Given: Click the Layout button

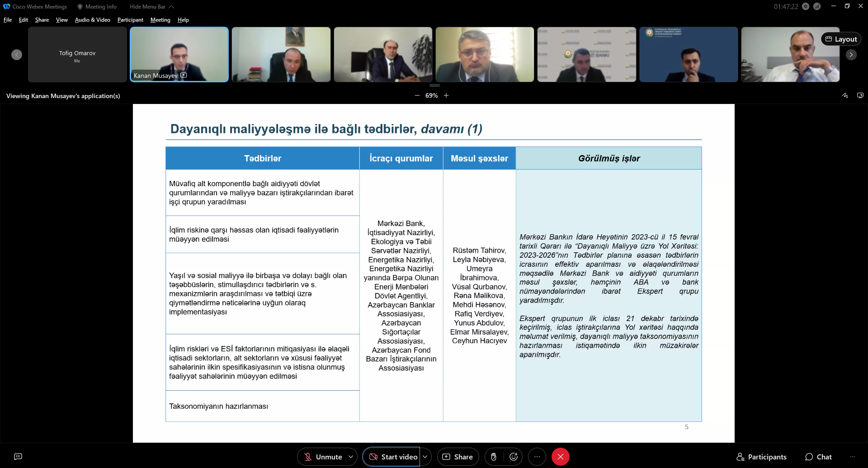Looking at the screenshot, I should pyautogui.click(x=841, y=39).
